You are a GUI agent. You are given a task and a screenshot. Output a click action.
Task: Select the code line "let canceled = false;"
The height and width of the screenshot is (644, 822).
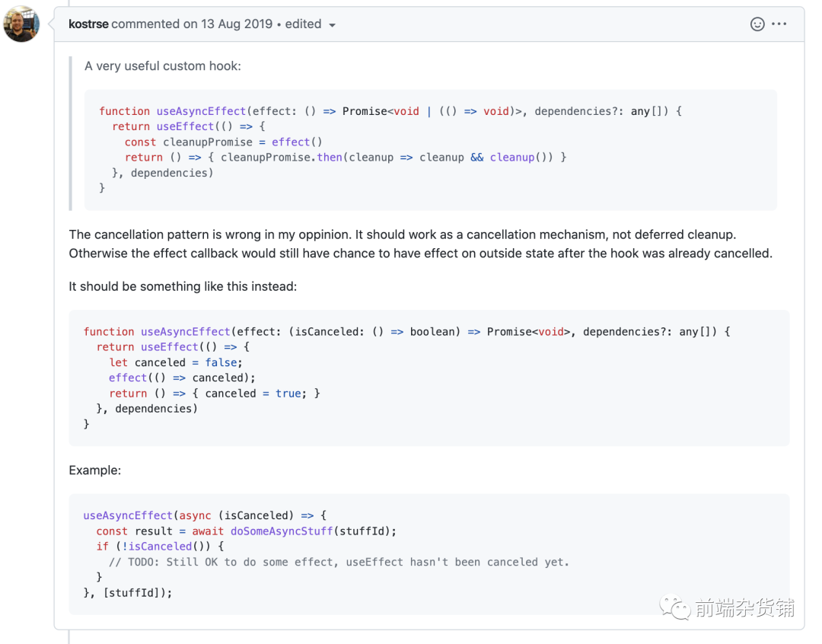coord(176,362)
